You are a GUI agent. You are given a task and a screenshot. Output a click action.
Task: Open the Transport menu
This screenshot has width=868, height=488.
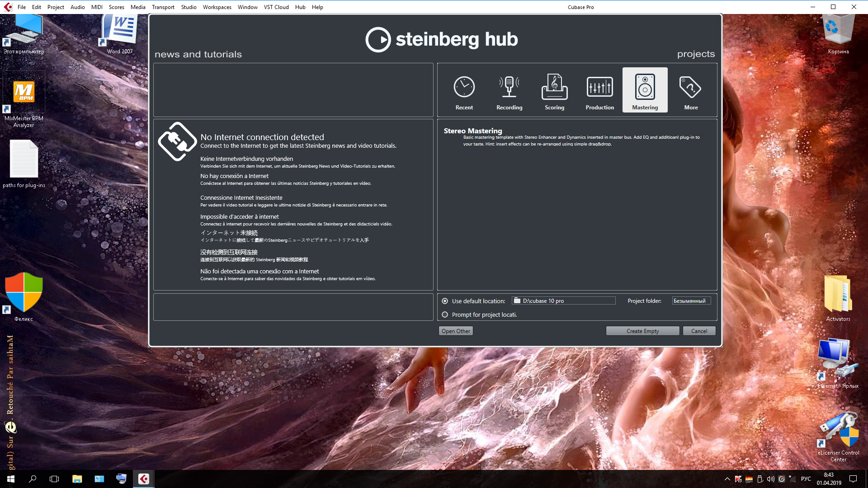(x=163, y=7)
